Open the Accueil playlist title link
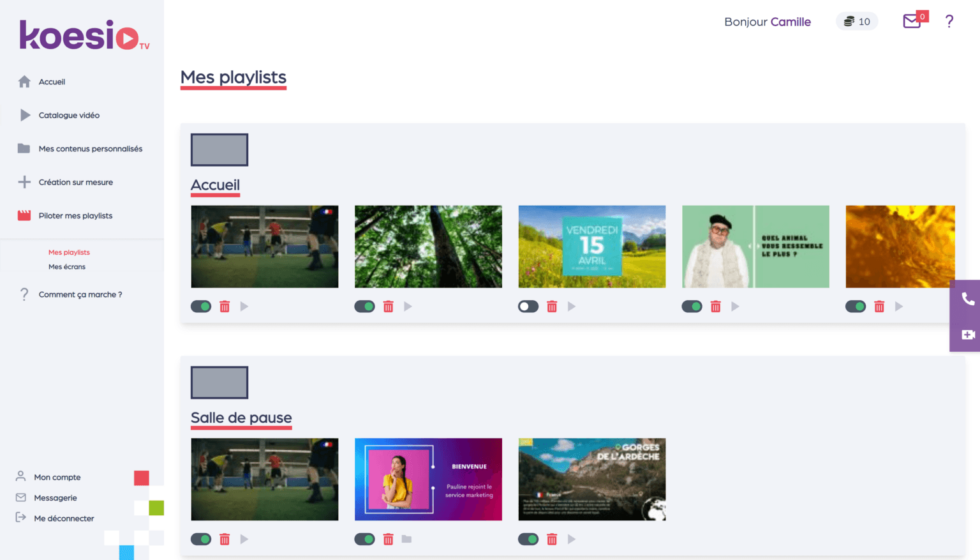The width and height of the screenshot is (980, 560). (215, 185)
